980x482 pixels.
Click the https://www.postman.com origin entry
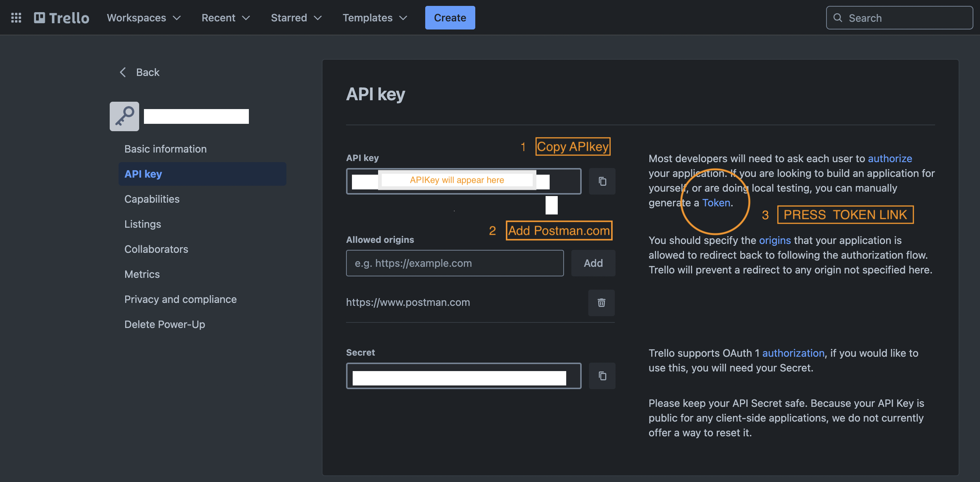[x=408, y=303]
